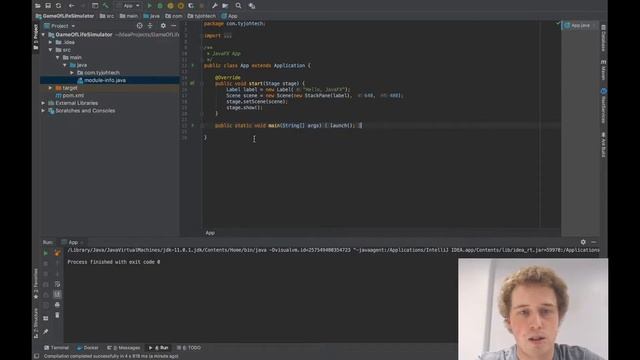Expand the com.tyjohtech package
This screenshot has width=640, height=360.
click(x=72, y=73)
